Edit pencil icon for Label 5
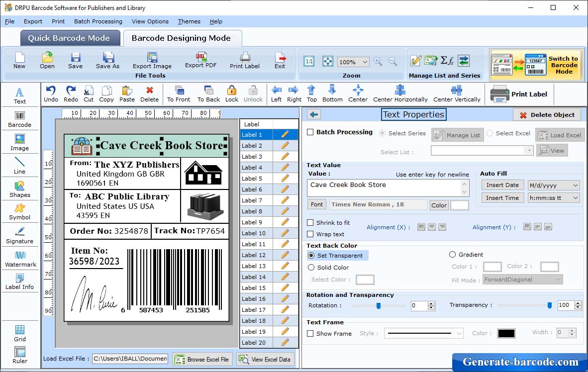 [285, 178]
